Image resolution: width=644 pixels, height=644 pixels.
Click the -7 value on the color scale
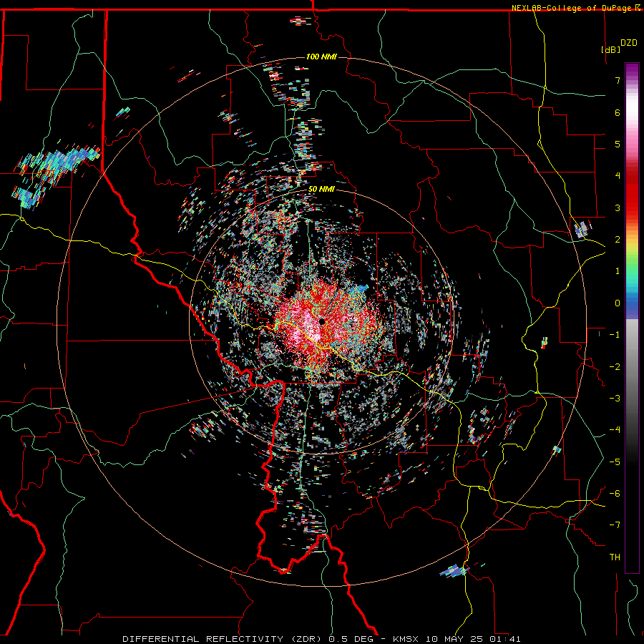click(x=615, y=525)
